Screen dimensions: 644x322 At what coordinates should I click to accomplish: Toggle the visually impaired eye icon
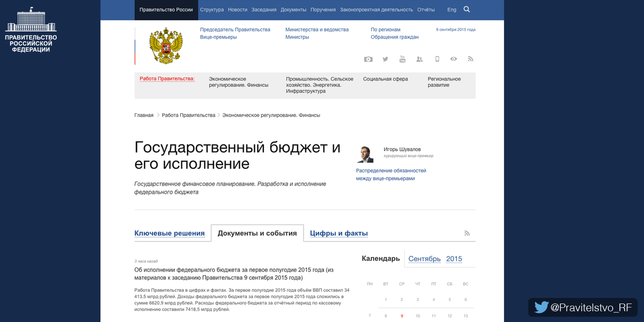click(454, 59)
